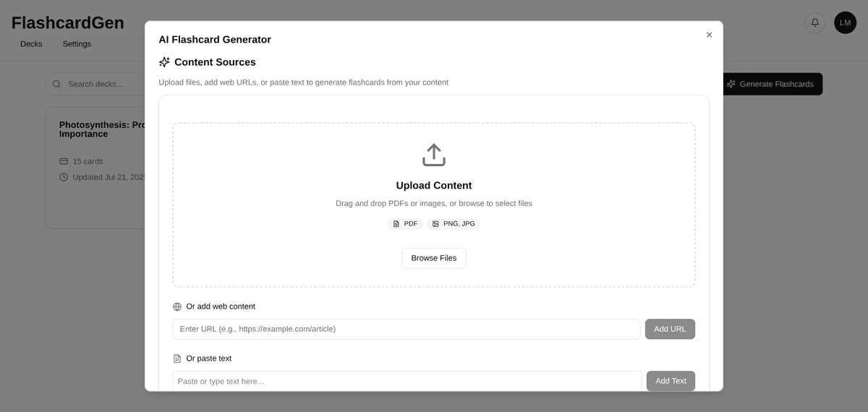
Task: Close the AI Flashcard Generator dialog
Action: pos(709,35)
